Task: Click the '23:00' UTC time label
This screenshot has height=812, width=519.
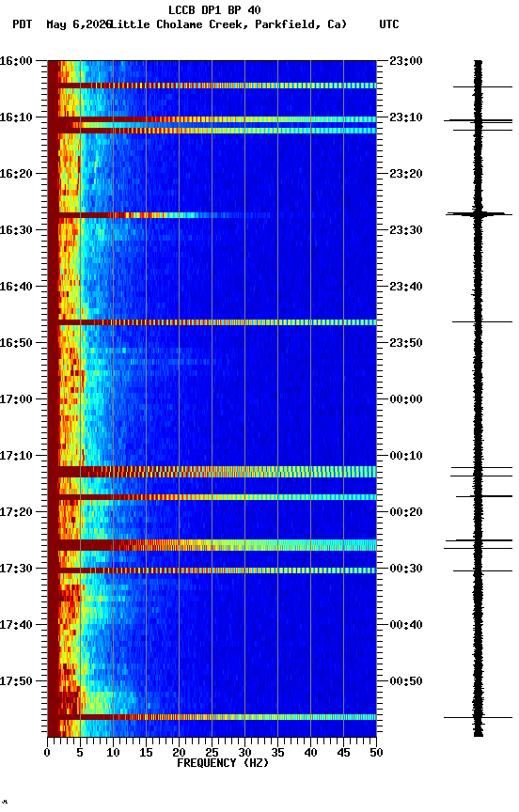Action: pyautogui.click(x=406, y=61)
